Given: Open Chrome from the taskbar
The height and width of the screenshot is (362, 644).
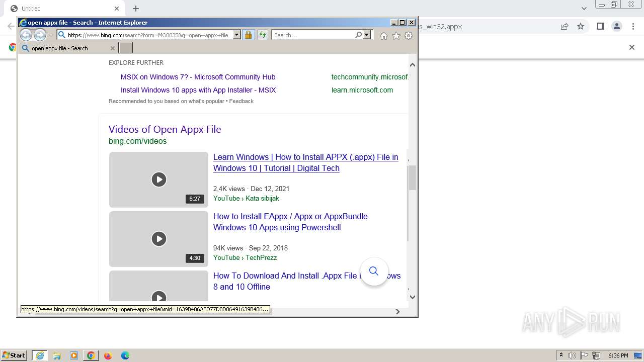Looking at the screenshot, I should coord(91,355).
